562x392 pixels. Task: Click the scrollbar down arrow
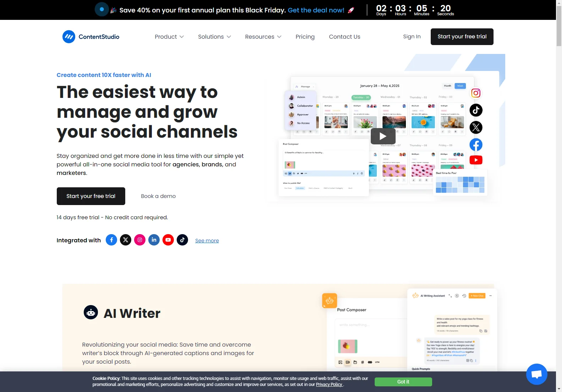click(x=559, y=389)
